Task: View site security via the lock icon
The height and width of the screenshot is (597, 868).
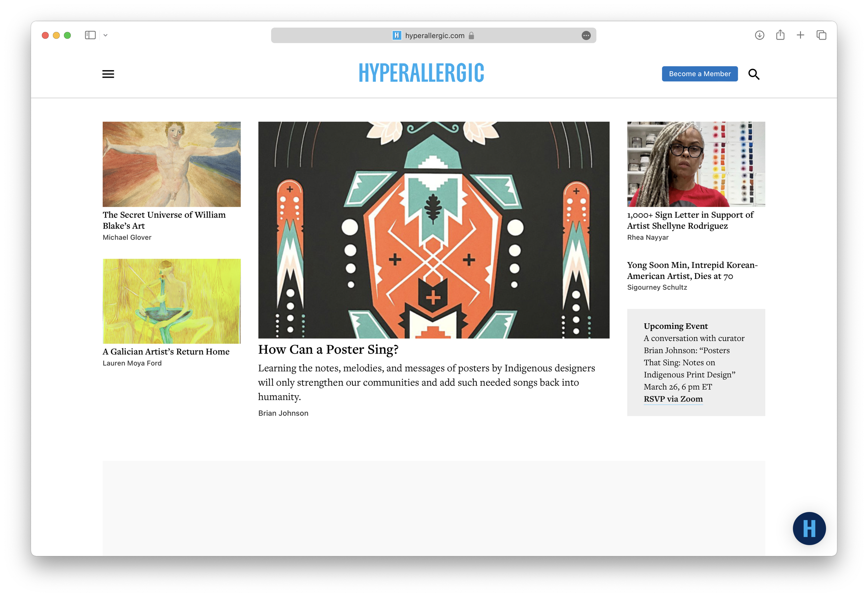Action: pyautogui.click(x=471, y=35)
